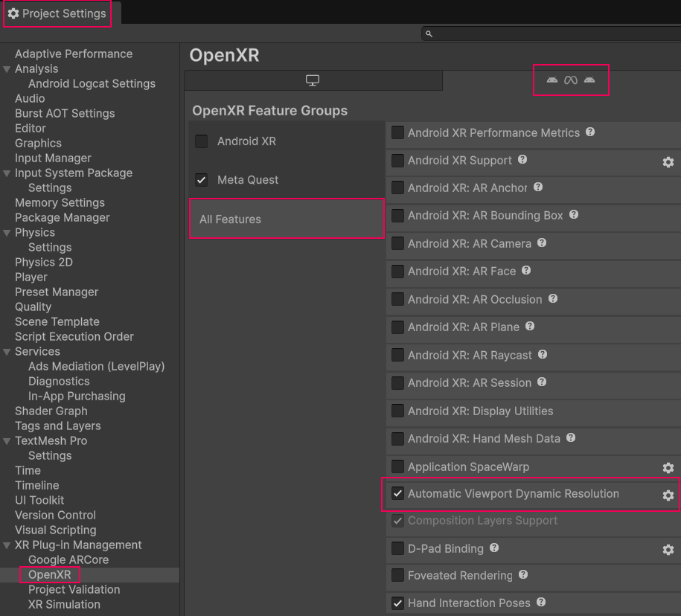Uncheck Application SpaceWarp support

click(397, 467)
